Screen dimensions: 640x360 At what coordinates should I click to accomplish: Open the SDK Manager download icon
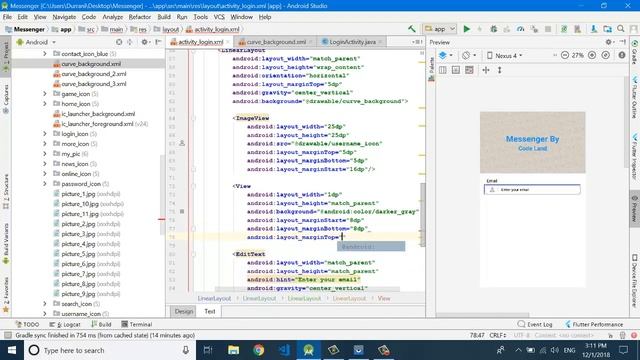point(594,29)
